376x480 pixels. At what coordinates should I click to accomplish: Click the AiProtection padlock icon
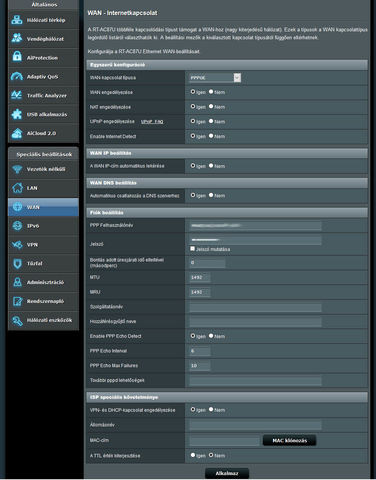point(17,57)
